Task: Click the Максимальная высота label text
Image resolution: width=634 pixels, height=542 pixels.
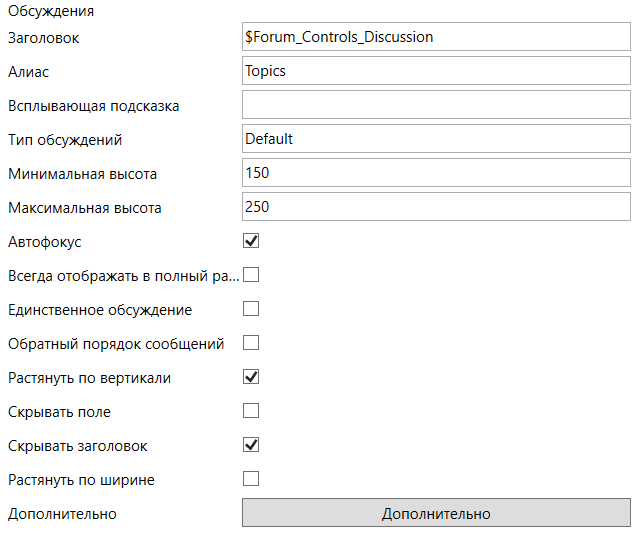Action: pos(84,208)
